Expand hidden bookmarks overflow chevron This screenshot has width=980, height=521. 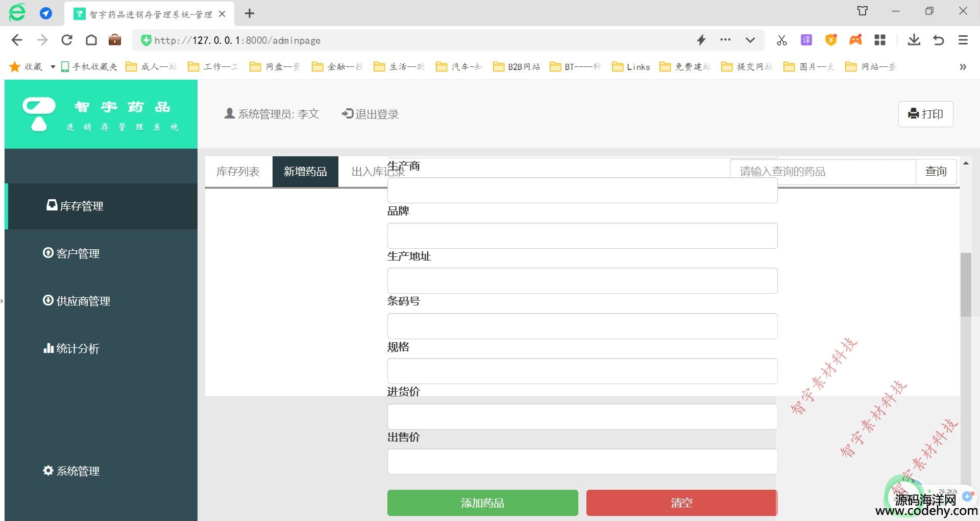point(963,67)
